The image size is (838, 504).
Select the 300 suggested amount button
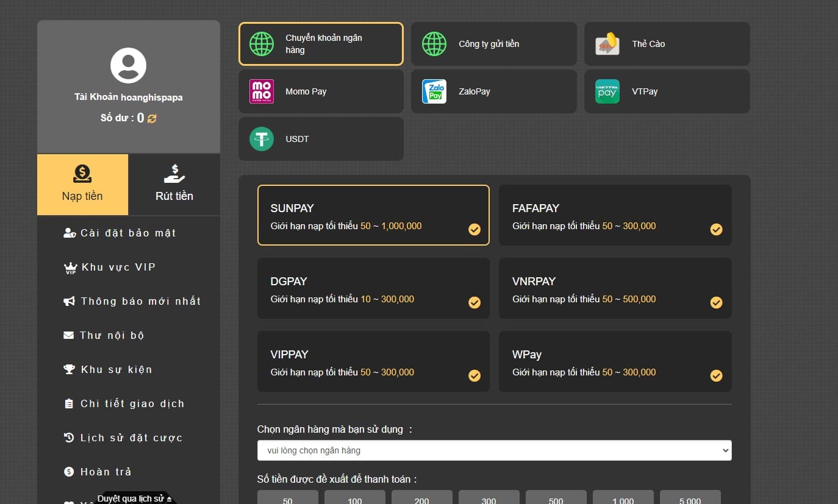(489, 497)
